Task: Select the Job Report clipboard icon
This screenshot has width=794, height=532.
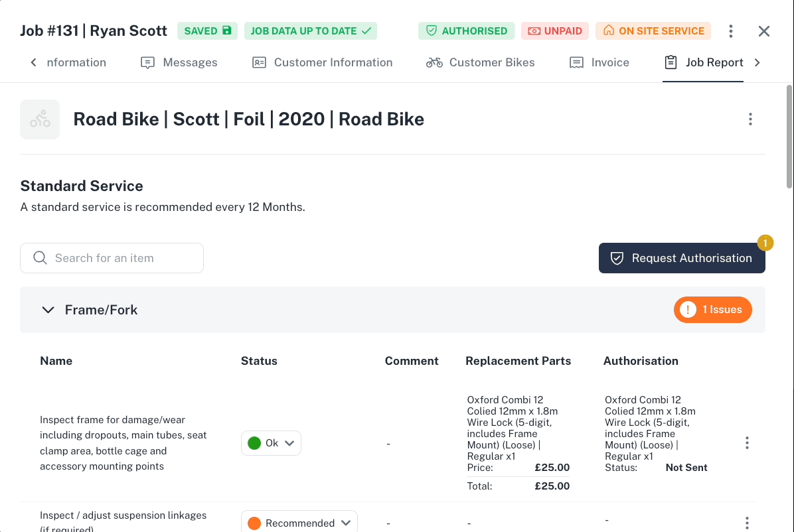Action: (671, 62)
